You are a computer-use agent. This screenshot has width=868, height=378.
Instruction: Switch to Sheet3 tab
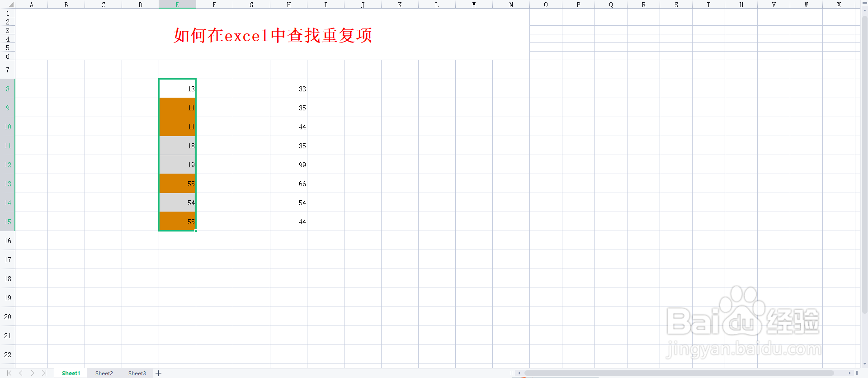click(137, 373)
